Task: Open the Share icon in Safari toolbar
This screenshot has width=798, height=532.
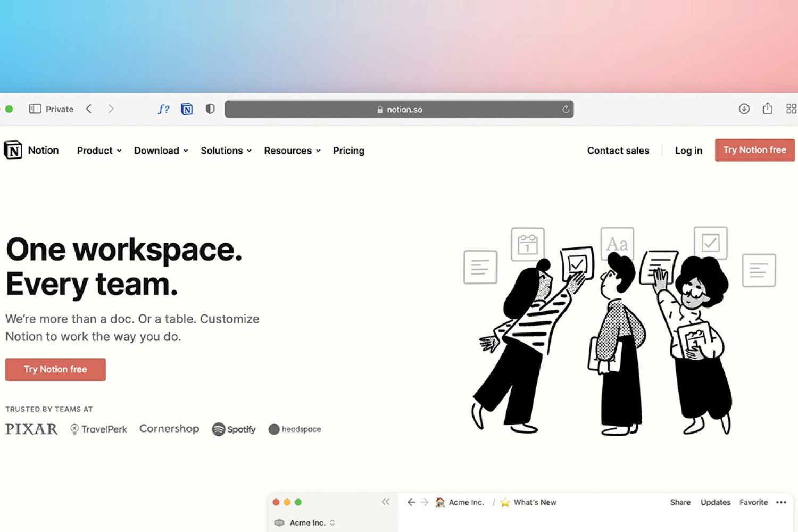Action: point(768,109)
